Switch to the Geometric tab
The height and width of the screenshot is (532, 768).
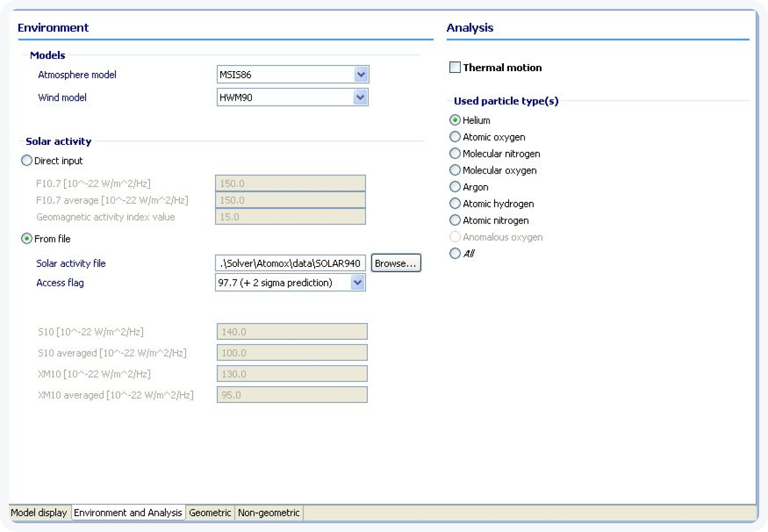coord(210,513)
